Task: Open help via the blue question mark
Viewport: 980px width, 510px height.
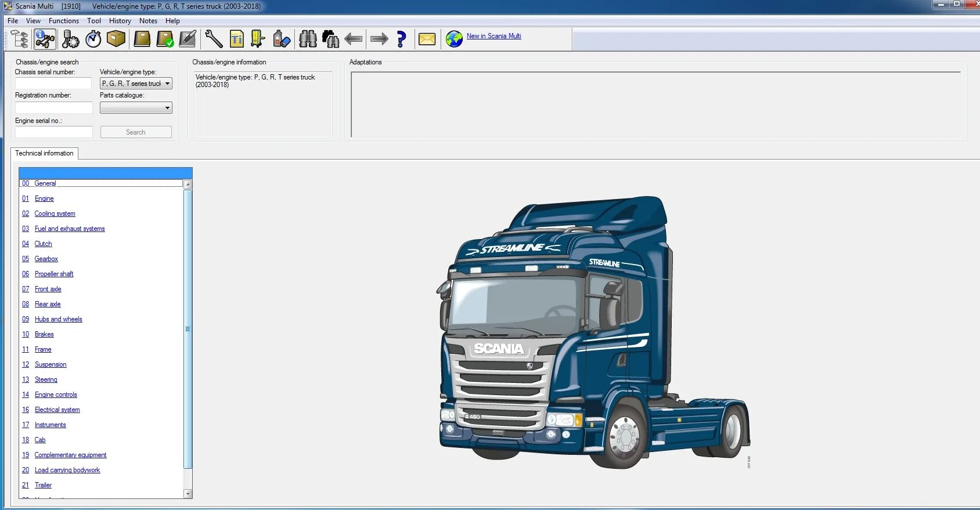Action: coord(401,39)
